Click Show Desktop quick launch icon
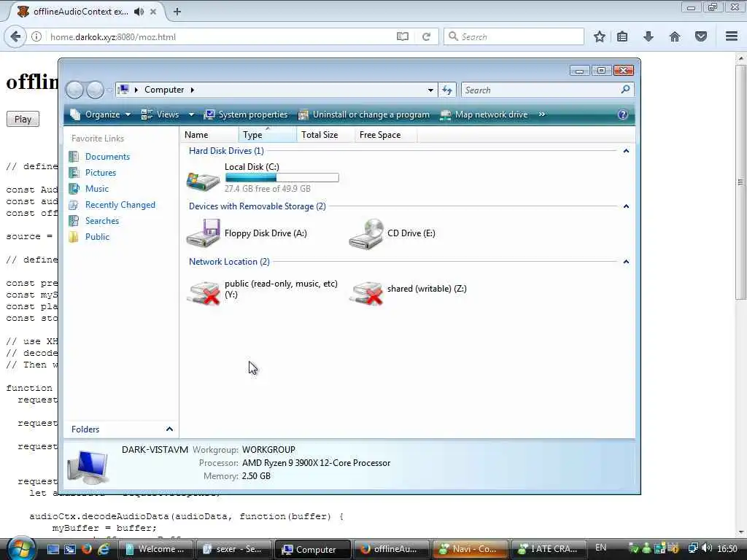 (53, 549)
